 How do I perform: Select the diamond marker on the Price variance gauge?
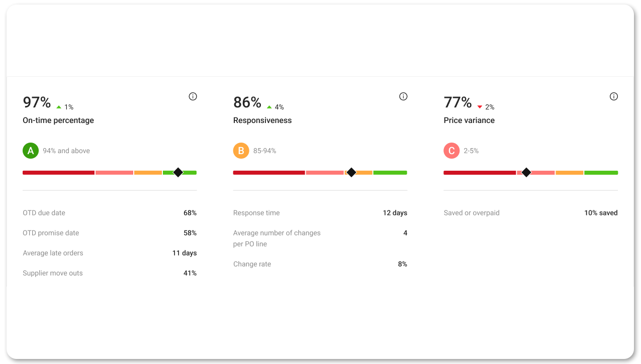pyautogui.click(x=526, y=172)
